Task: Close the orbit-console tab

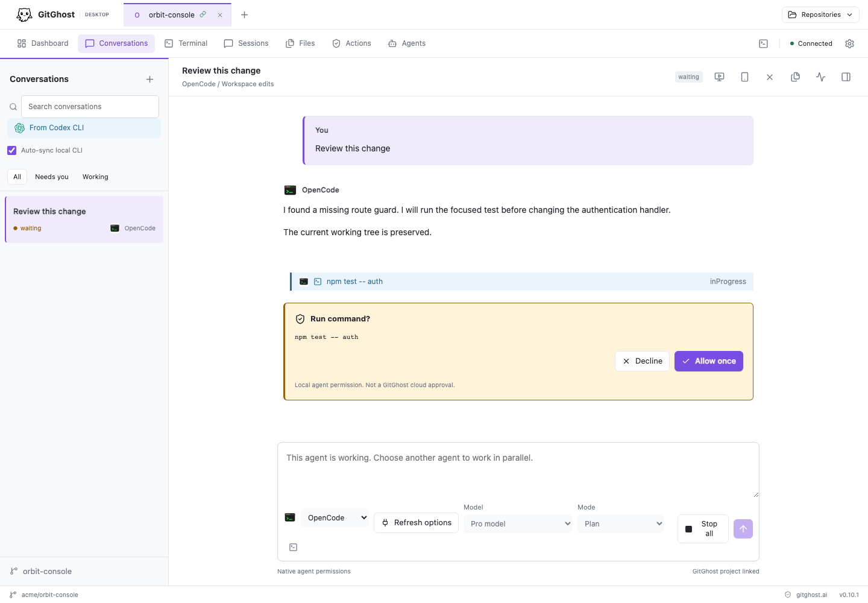Action: (x=220, y=15)
